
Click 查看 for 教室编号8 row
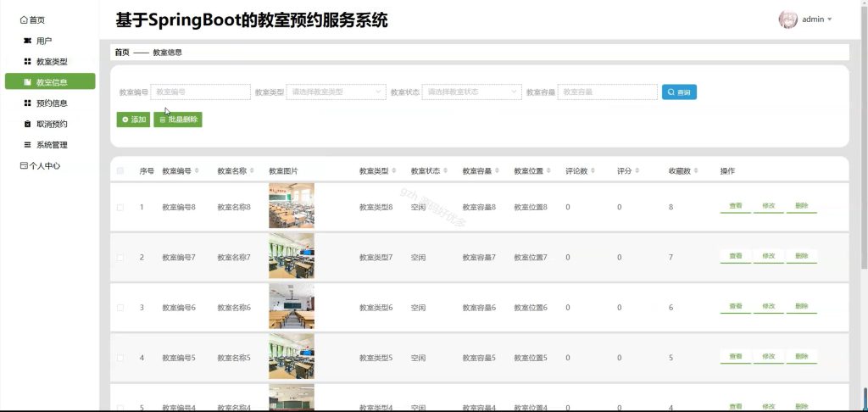click(x=735, y=206)
